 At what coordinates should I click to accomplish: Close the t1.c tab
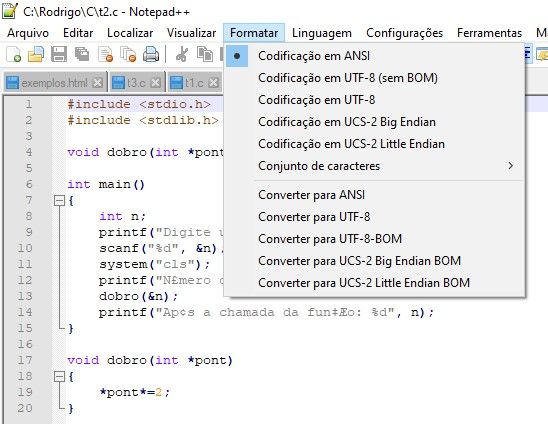[214, 83]
